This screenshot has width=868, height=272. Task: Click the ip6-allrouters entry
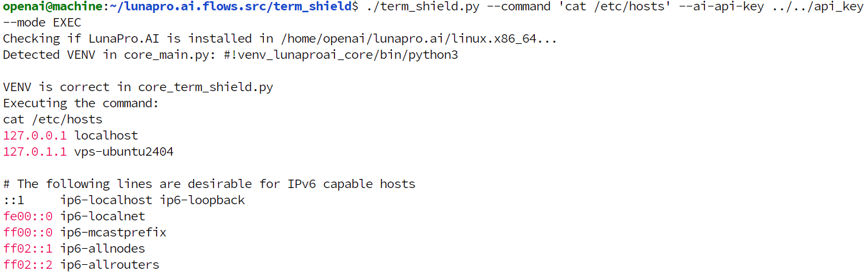click(110, 265)
